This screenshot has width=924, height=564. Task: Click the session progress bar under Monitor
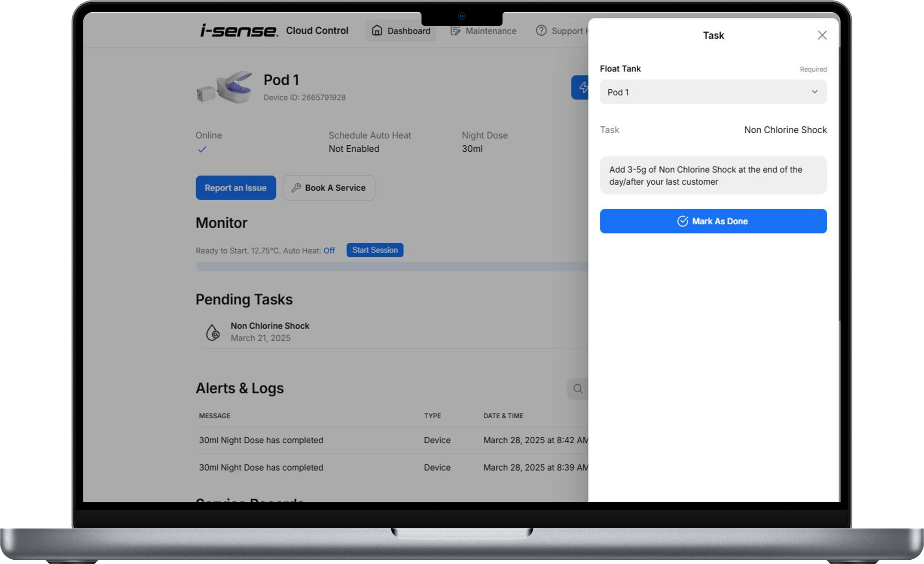coord(391,267)
